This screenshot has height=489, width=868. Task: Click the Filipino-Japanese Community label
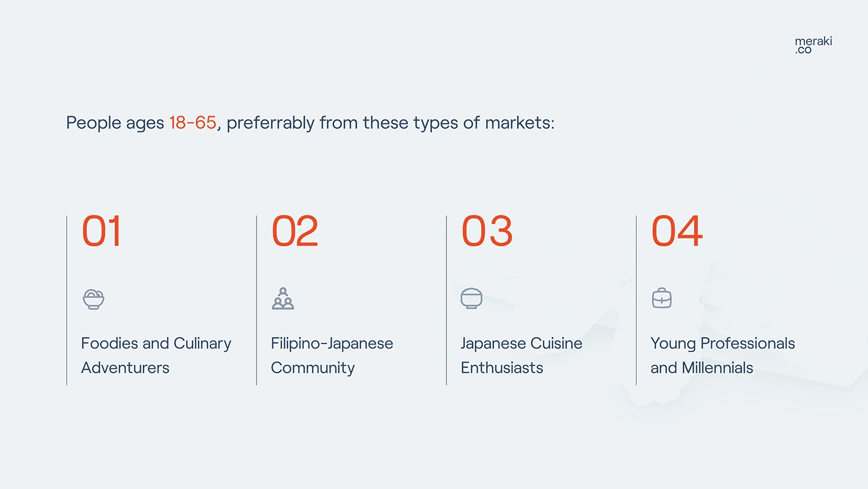332,355
